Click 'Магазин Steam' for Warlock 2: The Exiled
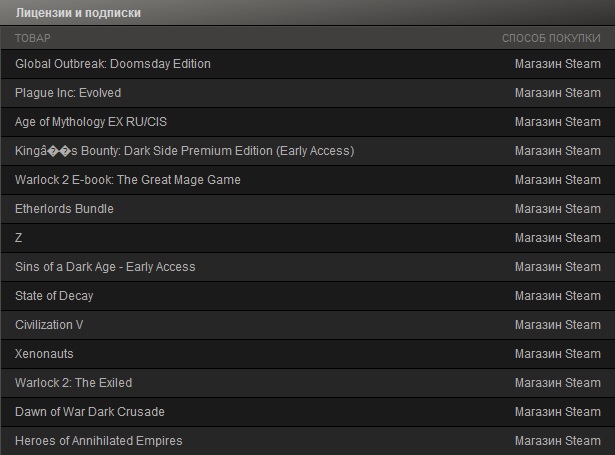This screenshot has height=455, width=615. coord(558,383)
